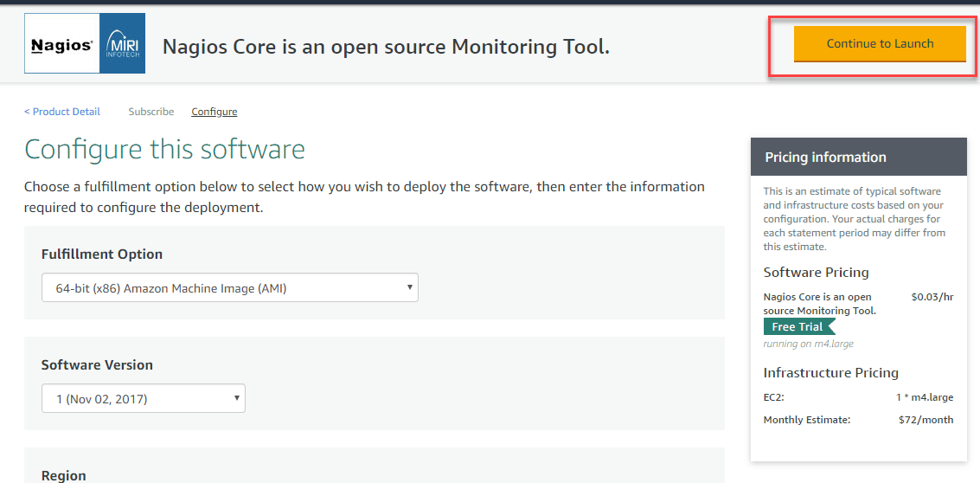Click the MIRI Infotech logo
The height and width of the screenshot is (483, 980).
pyautogui.click(x=122, y=44)
